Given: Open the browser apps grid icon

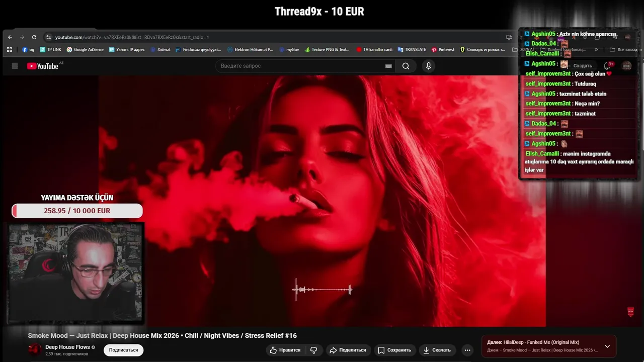Looking at the screenshot, I should [9, 50].
